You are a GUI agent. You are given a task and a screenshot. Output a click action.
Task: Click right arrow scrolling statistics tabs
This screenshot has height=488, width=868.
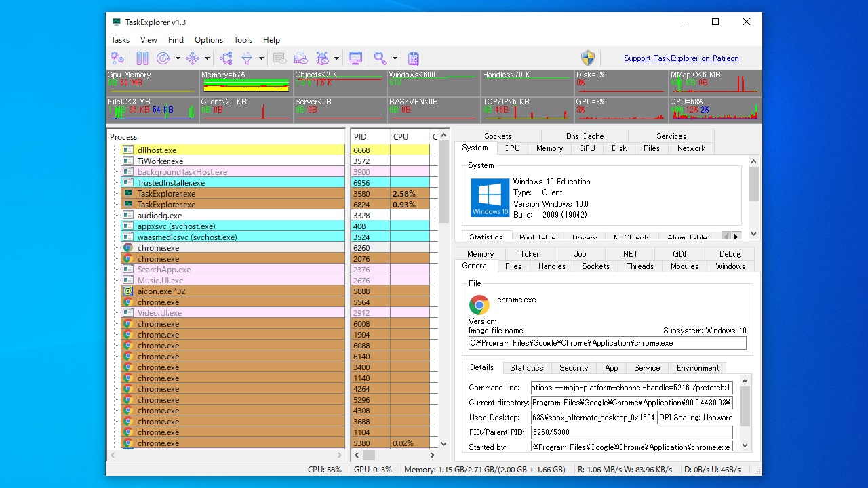736,237
